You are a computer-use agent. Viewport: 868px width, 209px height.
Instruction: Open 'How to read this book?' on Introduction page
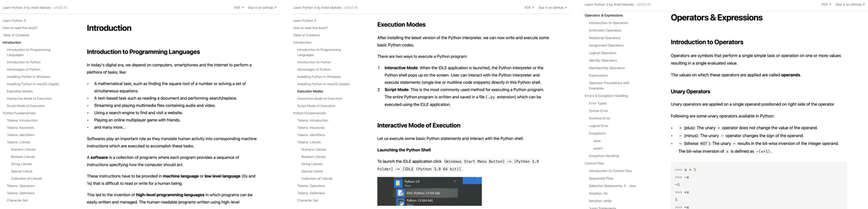(x=20, y=28)
